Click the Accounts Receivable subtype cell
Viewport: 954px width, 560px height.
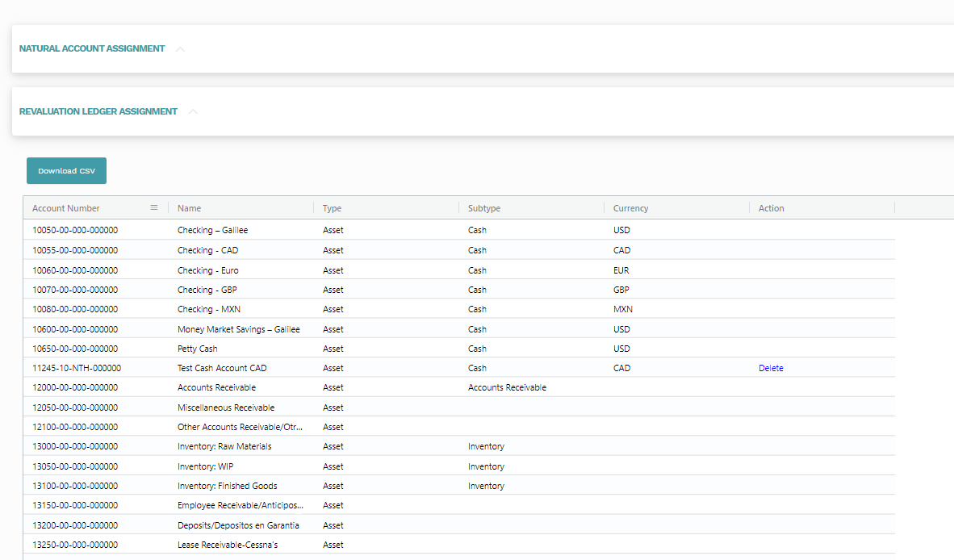tap(507, 387)
